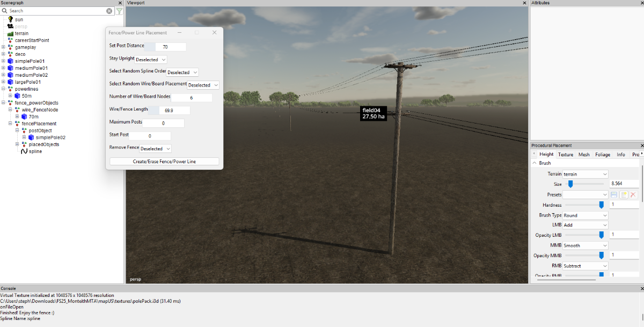The image size is (644, 327).
Task: Click the spline curve icon
Action: click(24, 151)
